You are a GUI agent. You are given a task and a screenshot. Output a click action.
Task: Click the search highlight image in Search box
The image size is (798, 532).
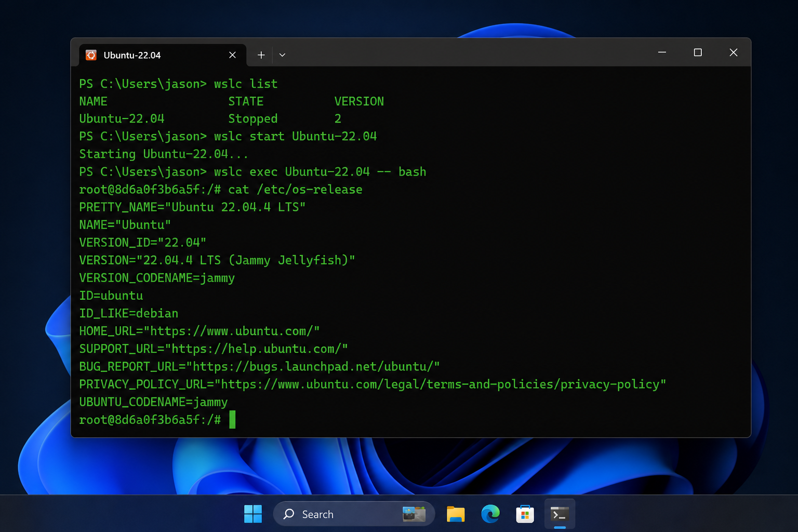(414, 514)
